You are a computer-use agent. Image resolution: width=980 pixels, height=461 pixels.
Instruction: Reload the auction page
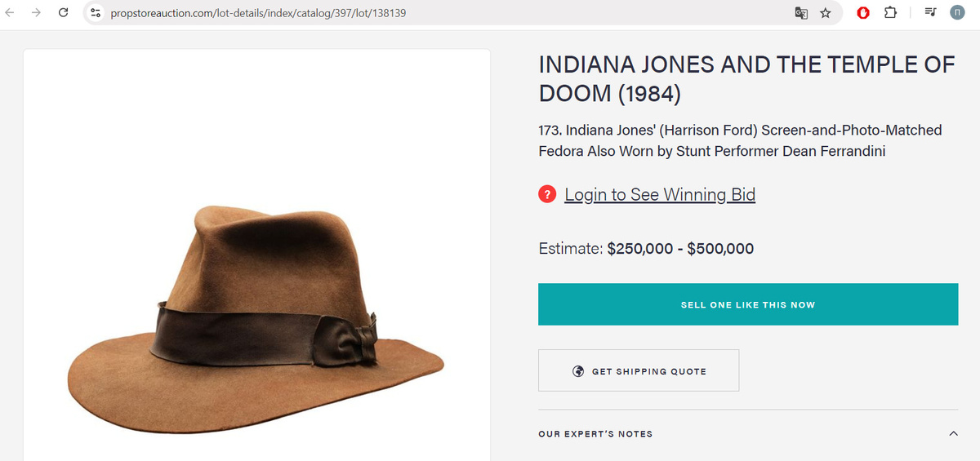[x=63, y=13]
